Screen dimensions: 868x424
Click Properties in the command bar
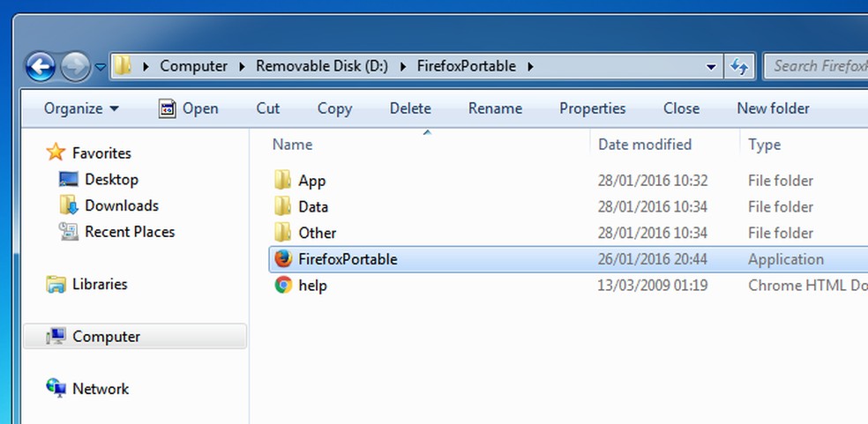[x=592, y=108]
